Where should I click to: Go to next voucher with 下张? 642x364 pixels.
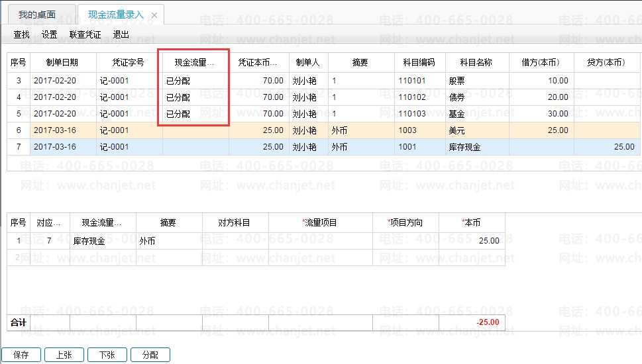[x=107, y=355]
